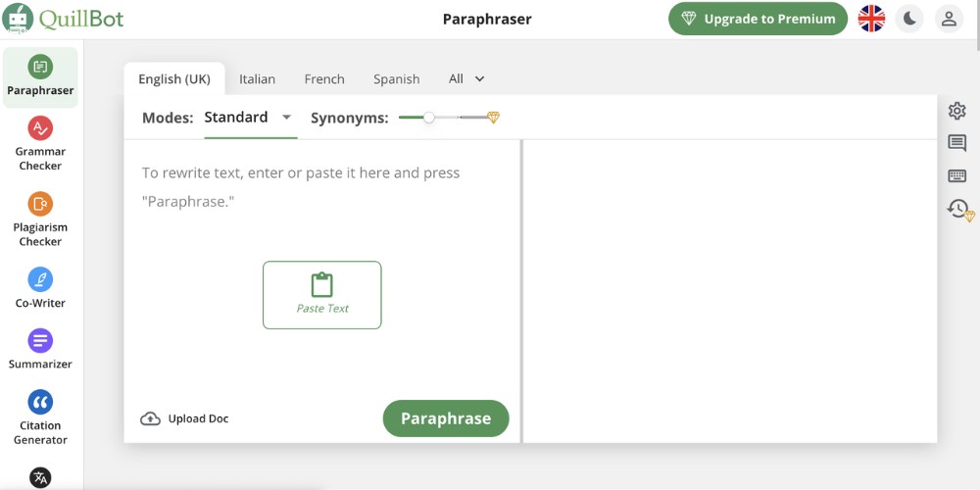The height and width of the screenshot is (490, 980).
Task: Select the English (UK) tab
Action: pos(174,78)
